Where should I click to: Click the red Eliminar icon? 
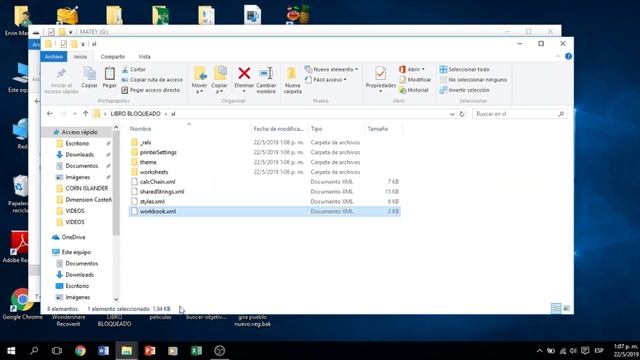(x=244, y=73)
